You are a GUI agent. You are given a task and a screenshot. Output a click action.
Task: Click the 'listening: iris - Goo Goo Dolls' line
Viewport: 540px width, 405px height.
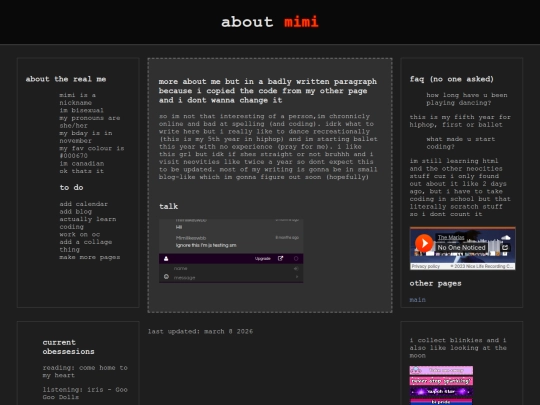[x=85, y=393]
